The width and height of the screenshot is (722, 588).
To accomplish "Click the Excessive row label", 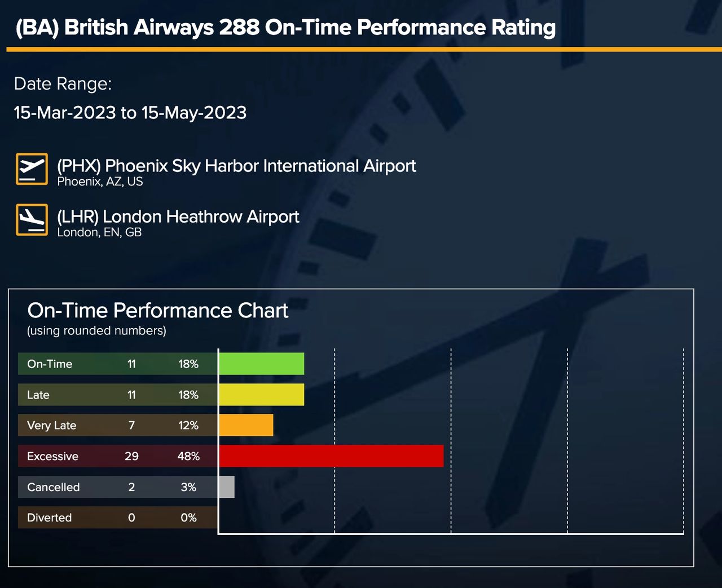I will (53, 456).
